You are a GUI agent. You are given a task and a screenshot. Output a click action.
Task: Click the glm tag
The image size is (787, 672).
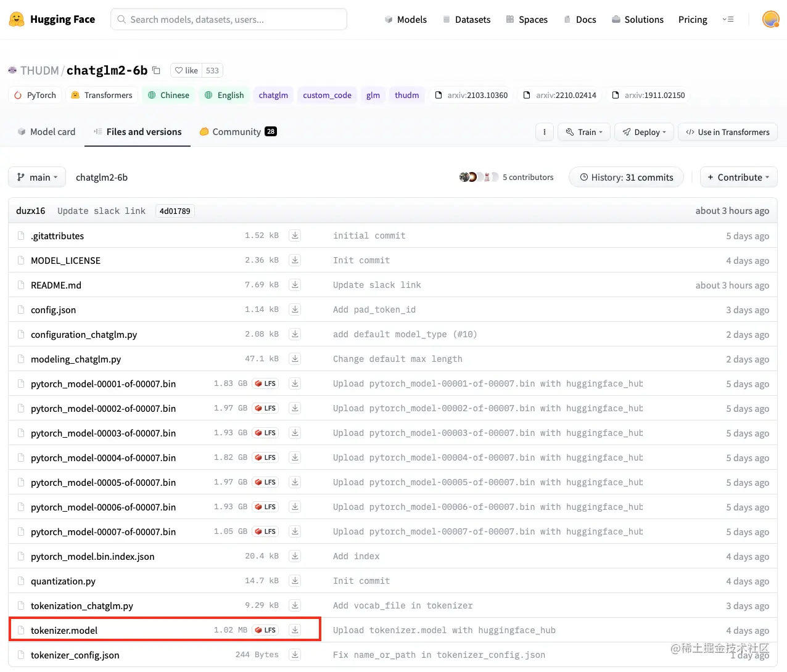pyautogui.click(x=373, y=95)
